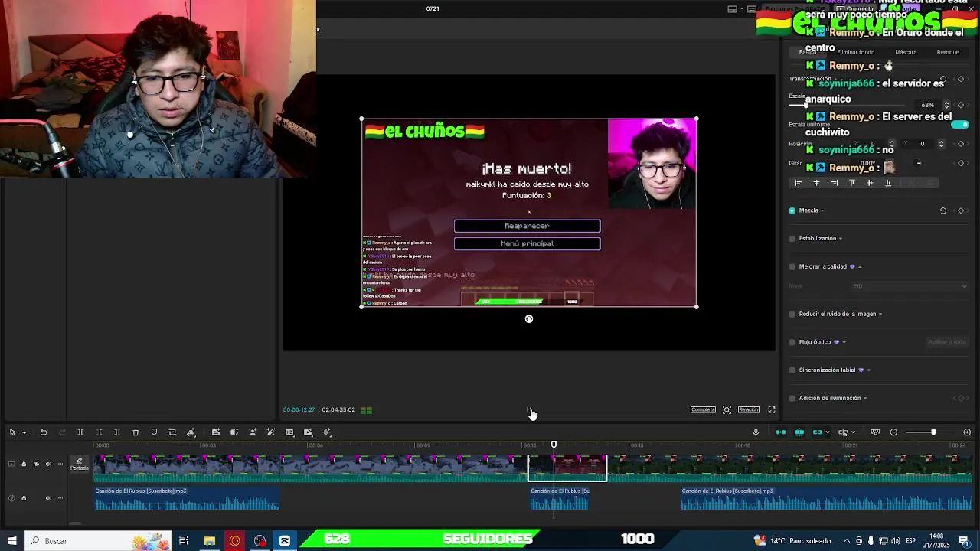Viewport: 980px width, 551px height.
Task: Delete right of playhead trim icon
Action: click(x=116, y=432)
